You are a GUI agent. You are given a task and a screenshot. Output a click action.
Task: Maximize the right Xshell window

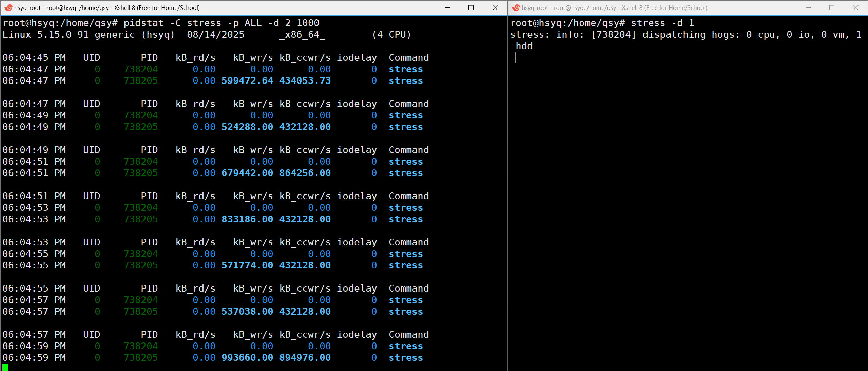click(832, 7)
